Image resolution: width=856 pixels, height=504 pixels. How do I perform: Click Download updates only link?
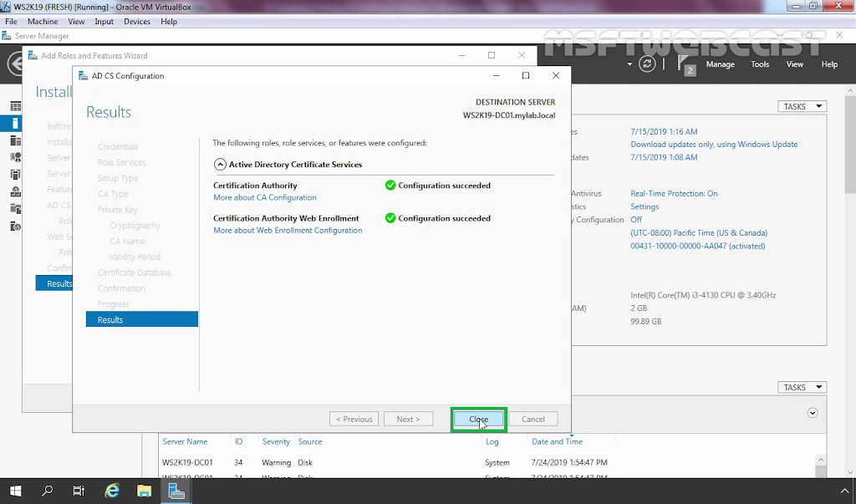[x=714, y=144]
